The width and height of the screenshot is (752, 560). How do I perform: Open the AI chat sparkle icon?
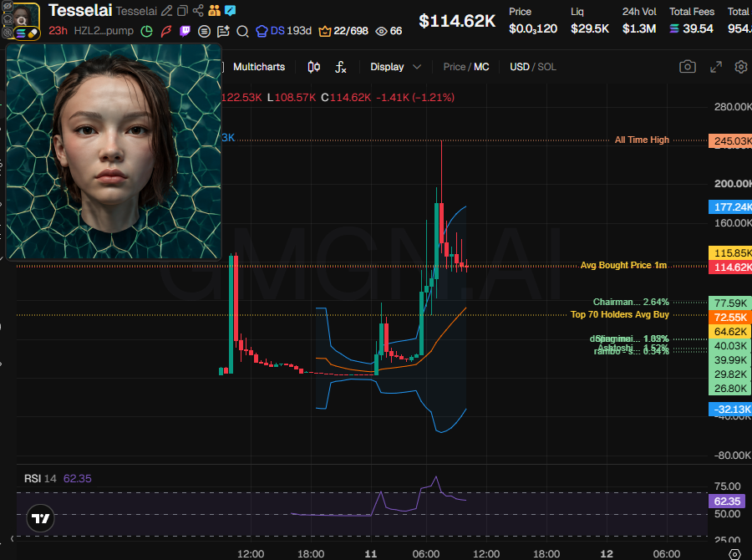click(223, 32)
